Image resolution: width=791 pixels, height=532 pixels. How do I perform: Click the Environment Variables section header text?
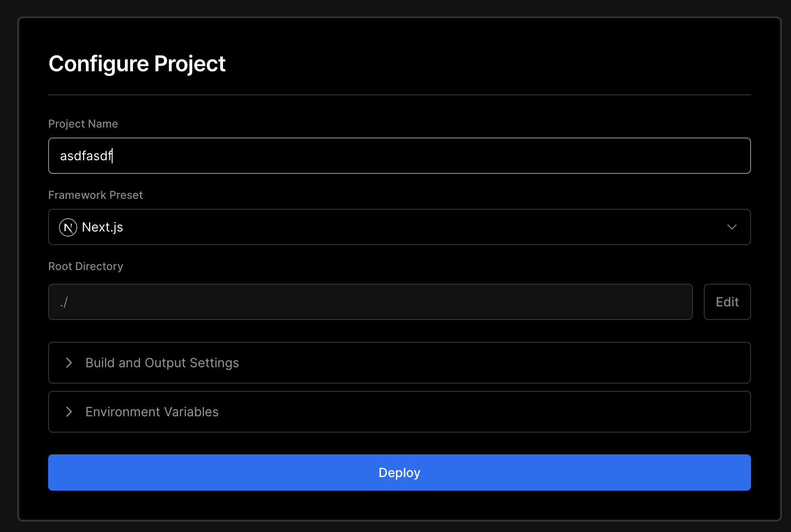152,412
